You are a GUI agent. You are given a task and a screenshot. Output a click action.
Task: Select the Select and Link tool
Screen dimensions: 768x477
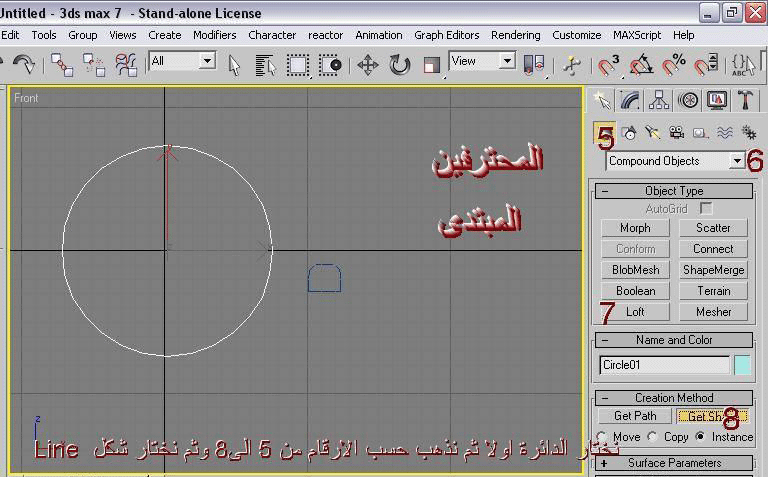(x=62, y=65)
